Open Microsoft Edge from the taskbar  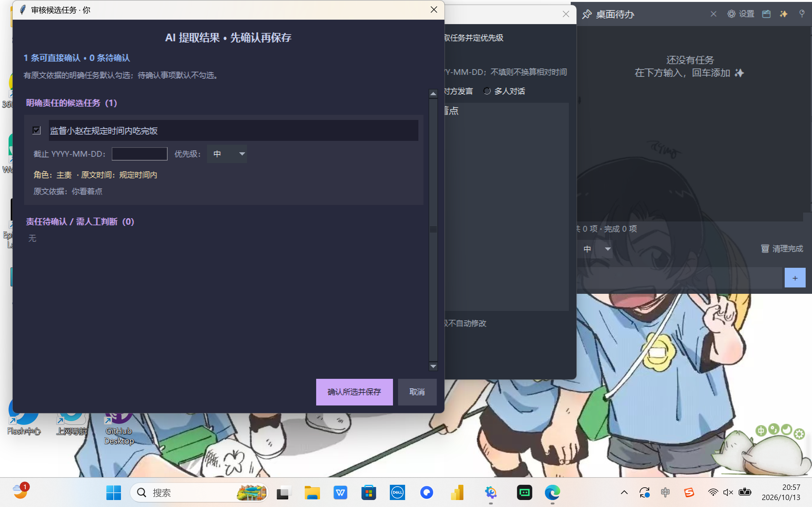coord(552,493)
